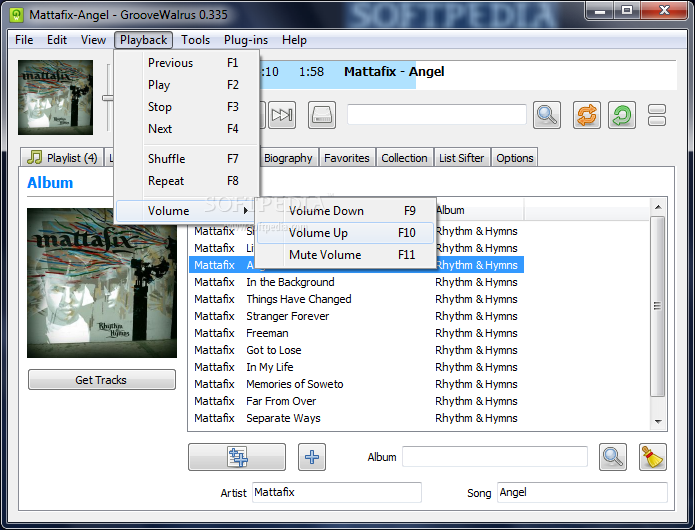The height and width of the screenshot is (530, 695).
Task: Switch to the Options tab
Action: (x=515, y=158)
